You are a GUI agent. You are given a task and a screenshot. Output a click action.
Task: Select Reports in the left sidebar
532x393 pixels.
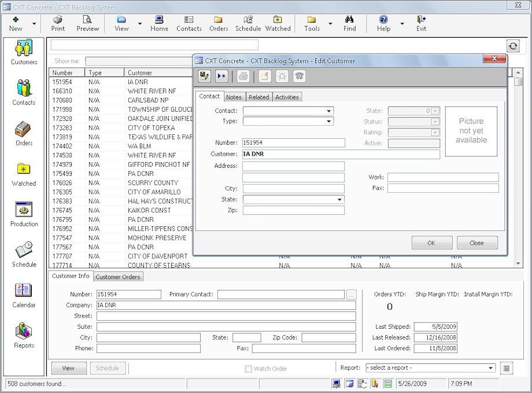pyautogui.click(x=24, y=336)
